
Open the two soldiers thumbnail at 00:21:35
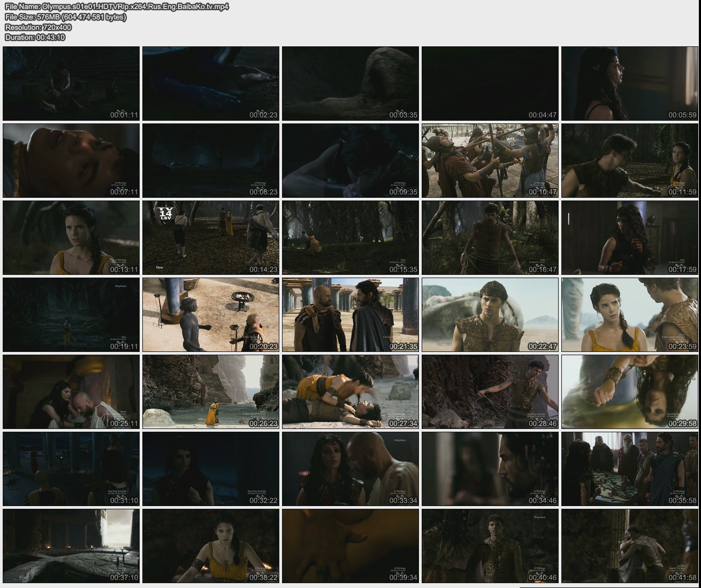click(x=350, y=315)
